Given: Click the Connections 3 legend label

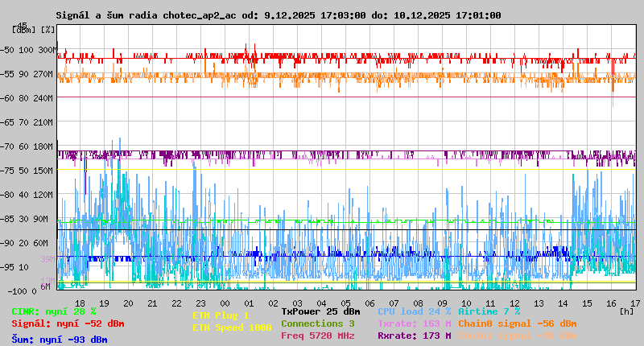Looking at the screenshot, I should [317, 323].
